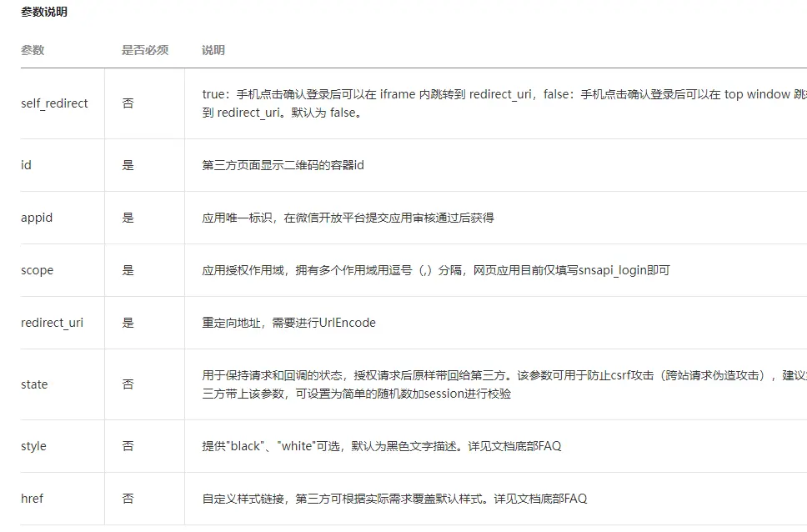Click 否 in the self_redirect row

click(128, 103)
